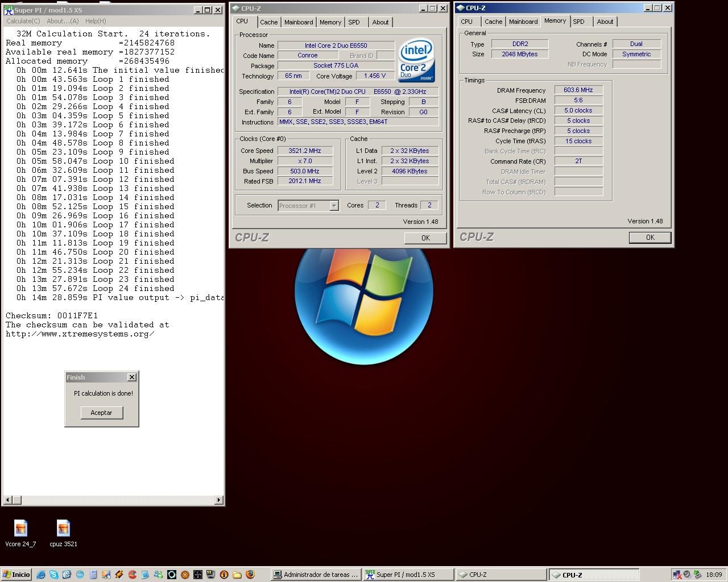Click the Core Speed value 3521.2 MHz
This screenshot has width=728, height=582.
point(305,151)
